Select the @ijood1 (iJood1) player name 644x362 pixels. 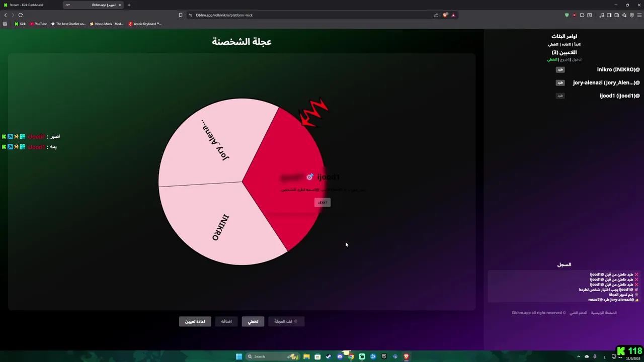[x=619, y=96]
